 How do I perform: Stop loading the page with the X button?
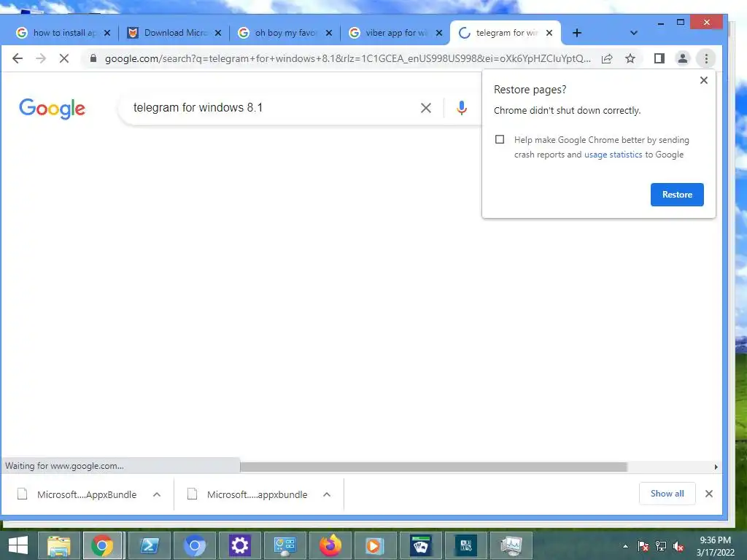[x=64, y=58]
